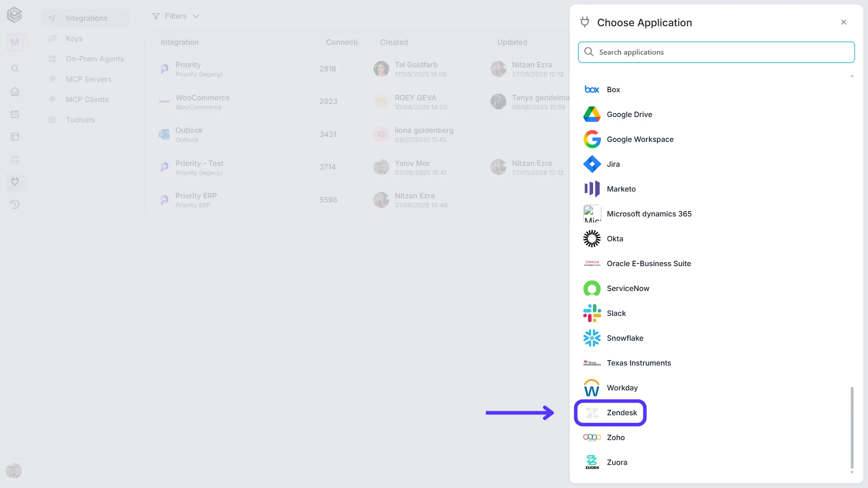Select the Zoho logo
This screenshot has width=868, height=488.
[x=592, y=437]
